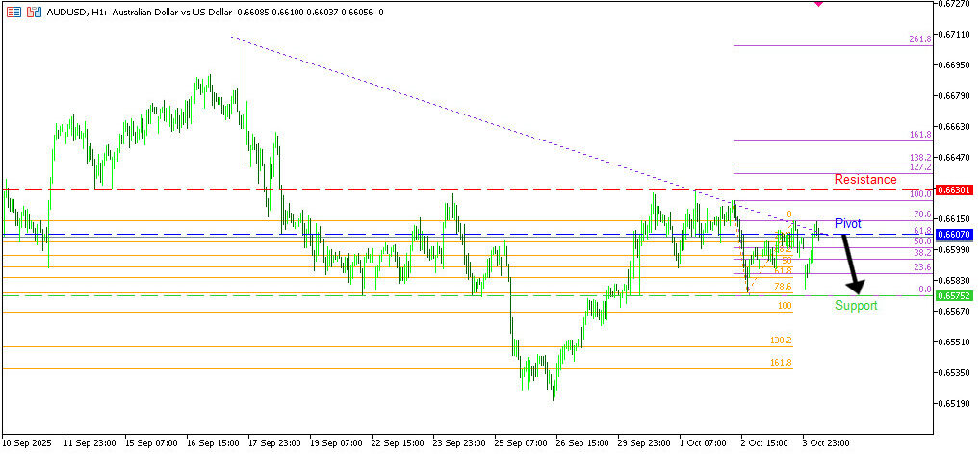Click the One Click Trading panel icon
The width and height of the screenshot is (980, 454).
(x=13, y=13)
